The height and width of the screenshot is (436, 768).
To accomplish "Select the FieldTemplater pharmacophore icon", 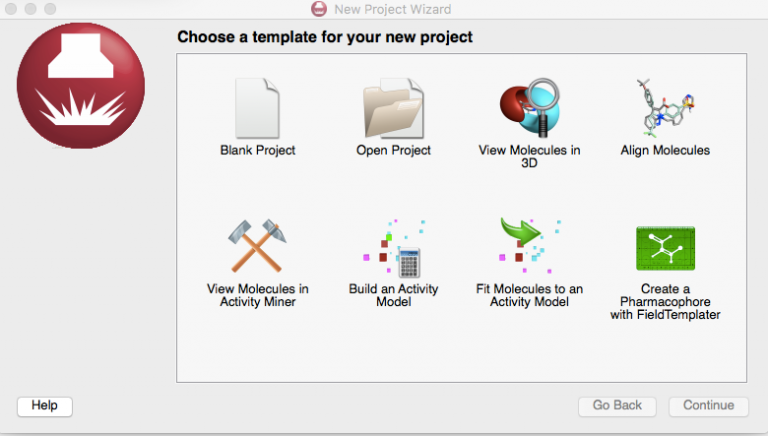I will 665,249.
